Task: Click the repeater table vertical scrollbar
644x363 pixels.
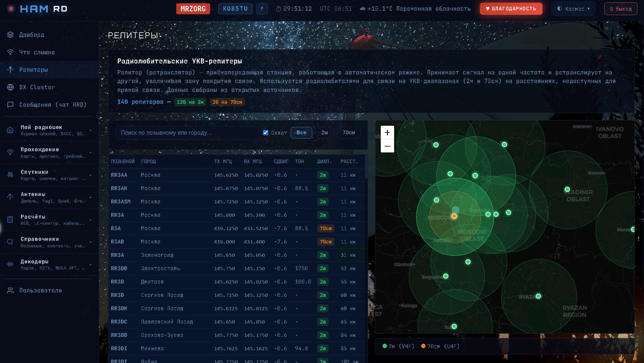Action: pyautogui.click(x=366, y=167)
